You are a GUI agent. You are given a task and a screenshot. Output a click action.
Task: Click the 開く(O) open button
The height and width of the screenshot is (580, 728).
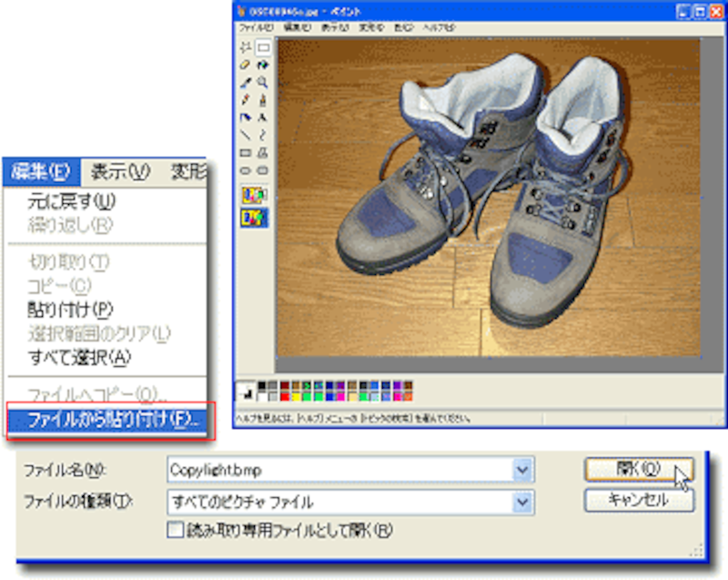click(640, 469)
